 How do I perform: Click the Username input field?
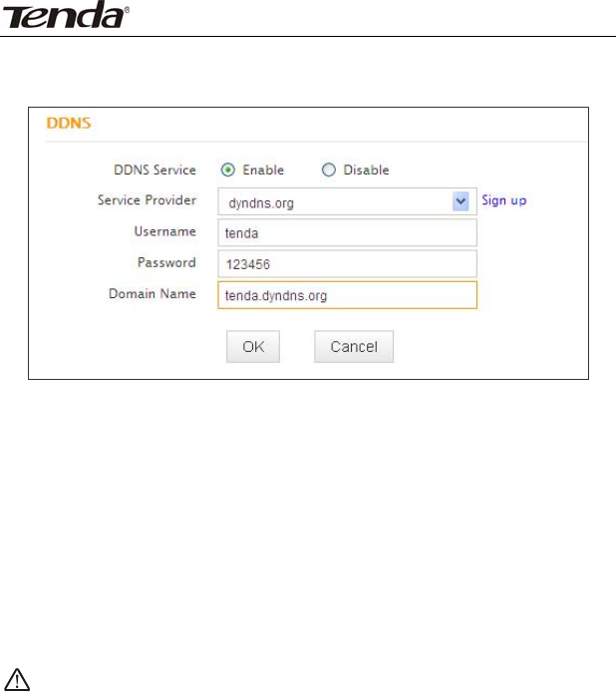347,232
